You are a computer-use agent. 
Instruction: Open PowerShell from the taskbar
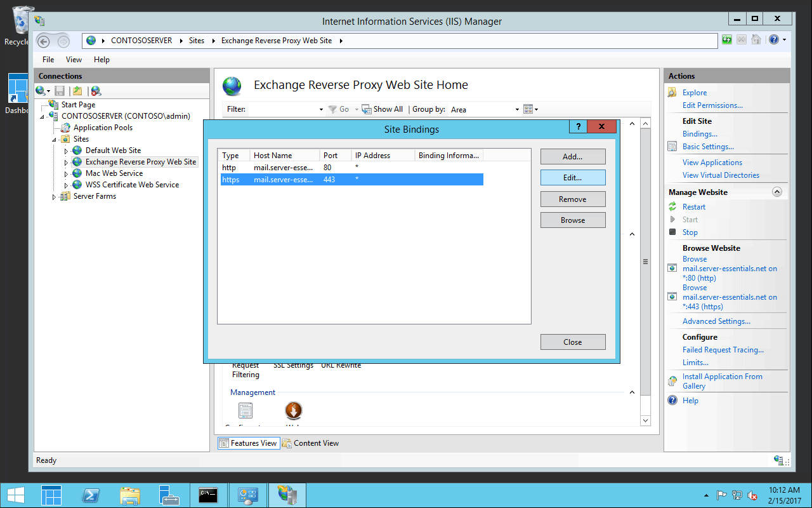click(90, 495)
